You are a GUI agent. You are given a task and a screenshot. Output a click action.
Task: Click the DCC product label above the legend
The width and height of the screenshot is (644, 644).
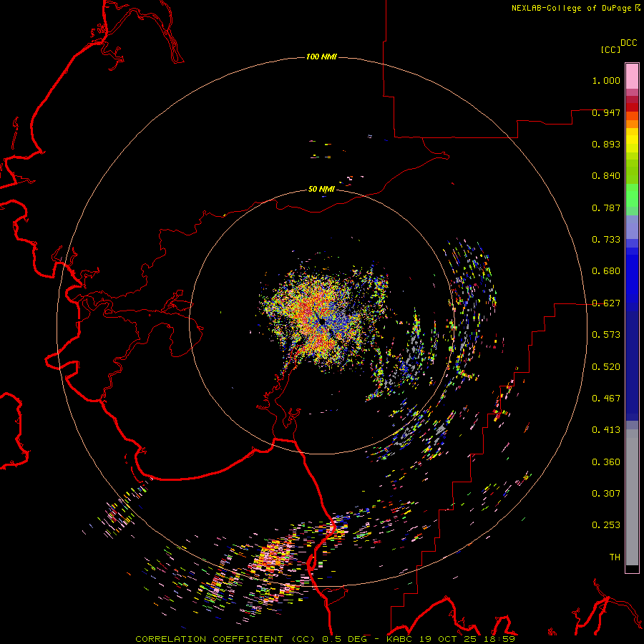[629, 43]
